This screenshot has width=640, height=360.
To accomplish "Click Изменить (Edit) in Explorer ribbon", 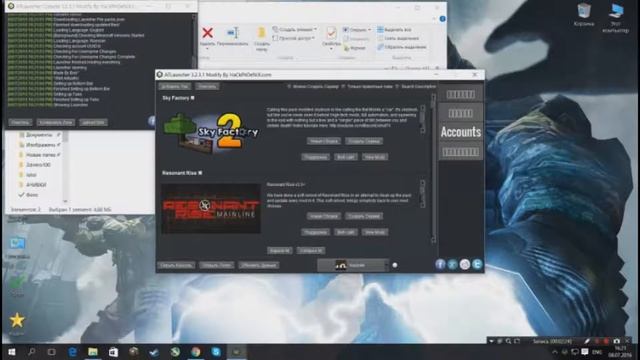I will 356,39.
